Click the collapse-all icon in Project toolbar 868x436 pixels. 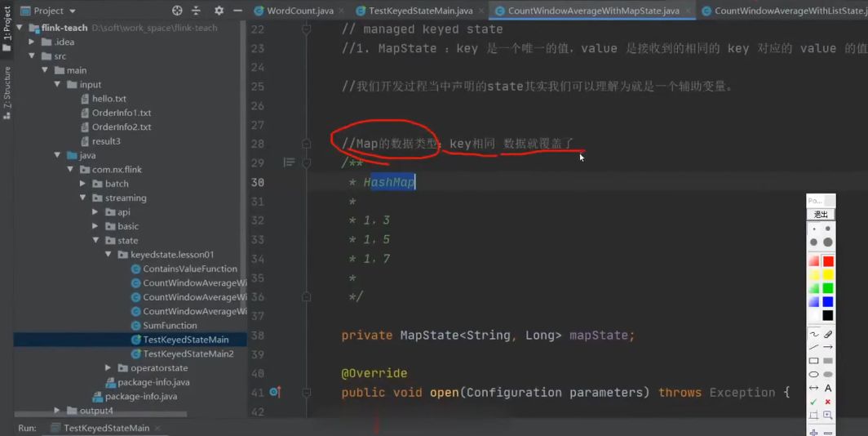pyautogui.click(x=196, y=11)
